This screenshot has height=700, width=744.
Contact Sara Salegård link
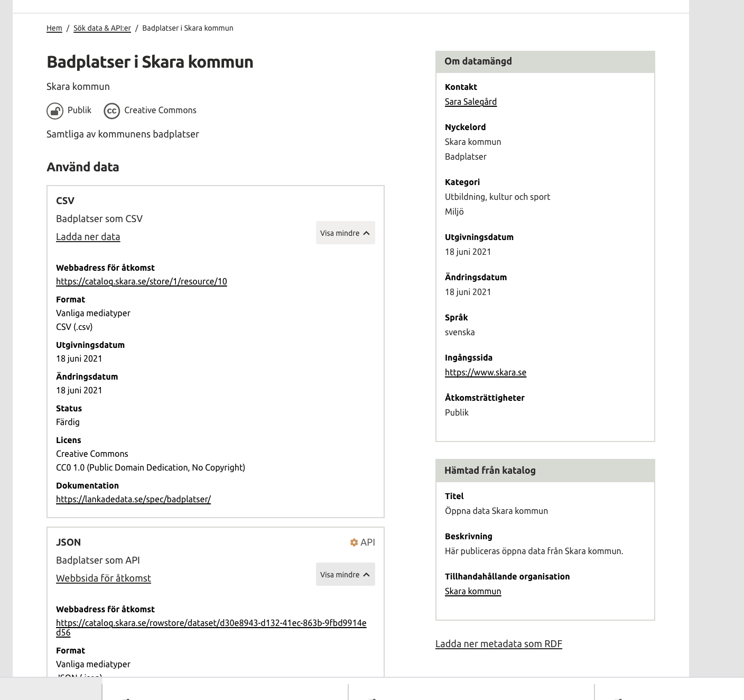point(470,102)
